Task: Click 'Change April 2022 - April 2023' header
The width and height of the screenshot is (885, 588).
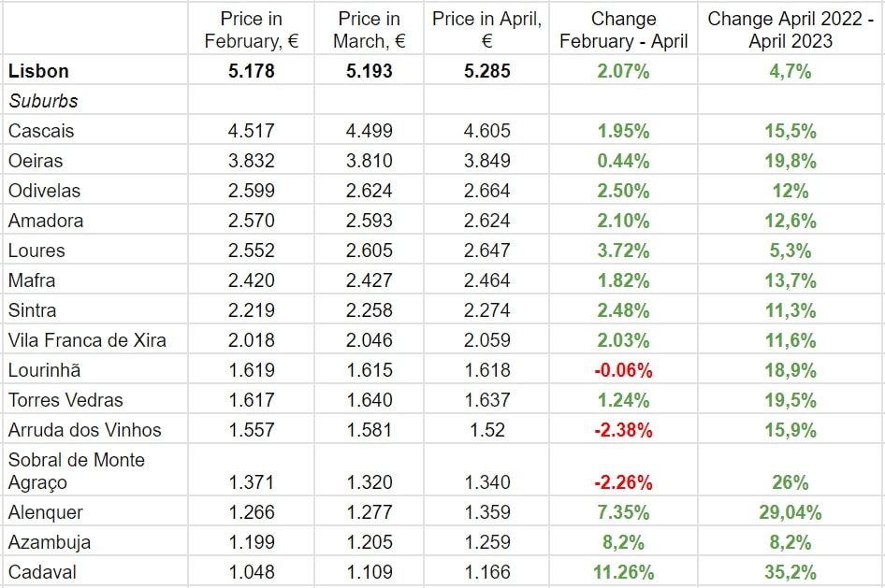Action: click(790, 30)
